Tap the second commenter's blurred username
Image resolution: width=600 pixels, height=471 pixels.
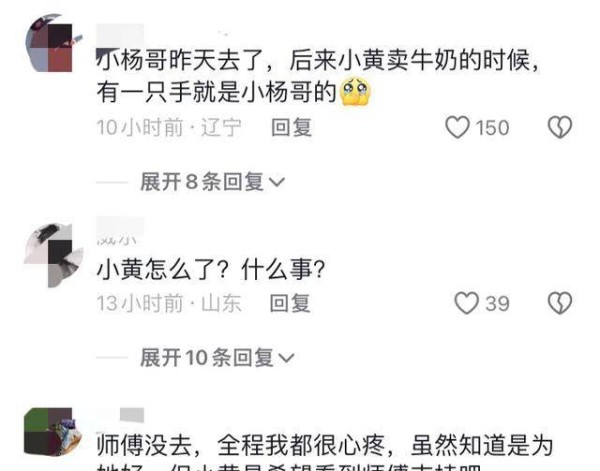coord(120,230)
